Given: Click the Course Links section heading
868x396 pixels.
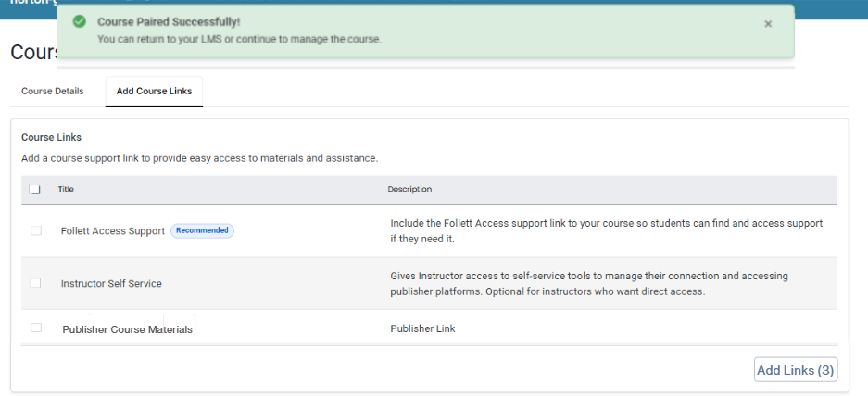Looking at the screenshot, I should [52, 137].
